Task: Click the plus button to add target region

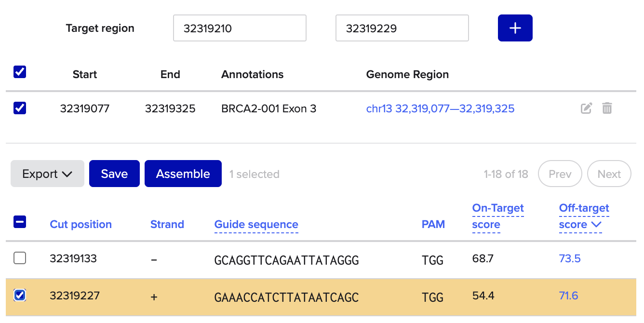Action: (x=515, y=28)
